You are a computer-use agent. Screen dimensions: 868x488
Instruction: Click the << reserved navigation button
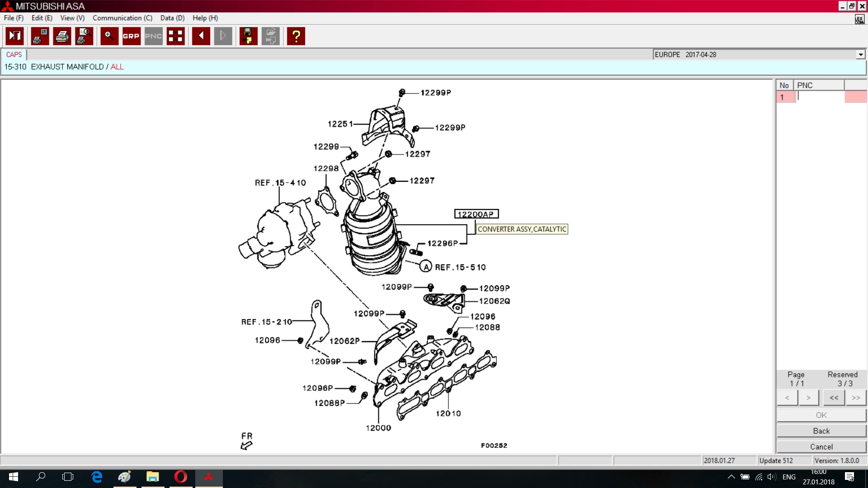click(834, 398)
